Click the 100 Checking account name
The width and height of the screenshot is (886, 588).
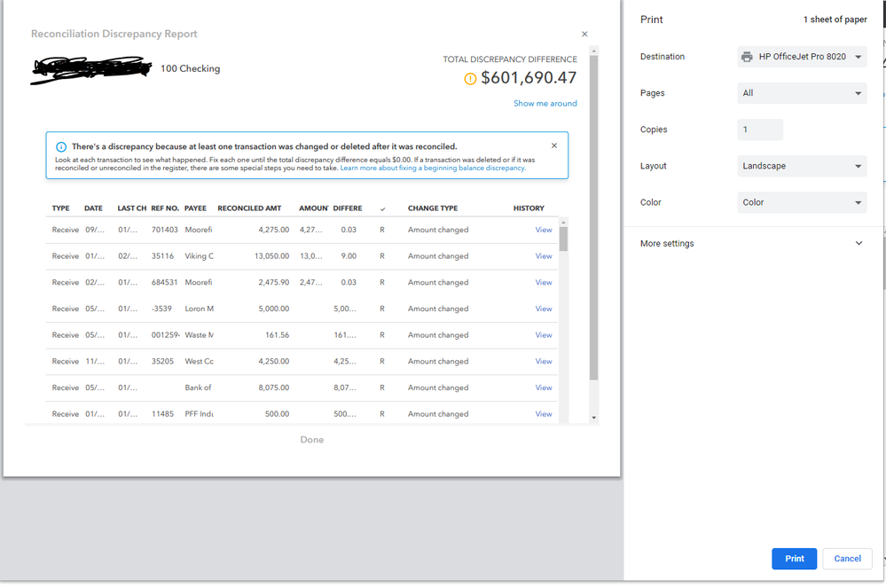click(x=191, y=68)
